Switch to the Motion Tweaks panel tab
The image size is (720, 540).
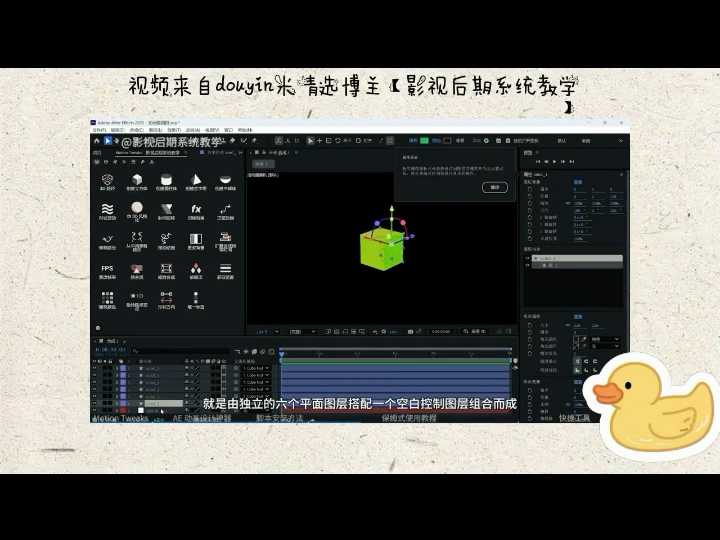pos(147,152)
